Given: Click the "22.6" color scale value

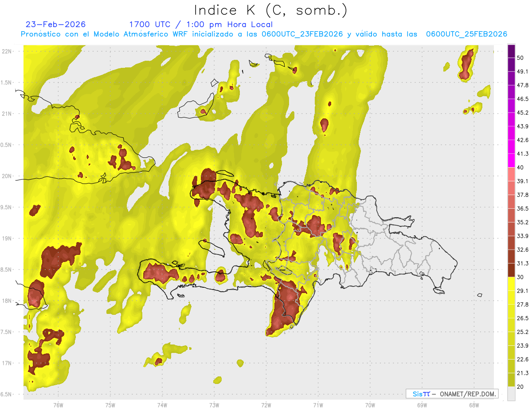Looking at the screenshot, I should tap(522, 360).
